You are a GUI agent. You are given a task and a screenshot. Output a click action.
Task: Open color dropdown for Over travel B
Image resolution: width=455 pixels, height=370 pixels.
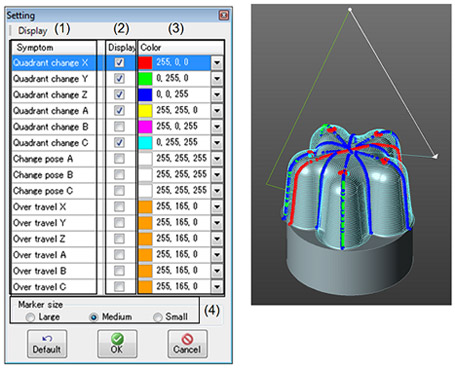point(217,270)
